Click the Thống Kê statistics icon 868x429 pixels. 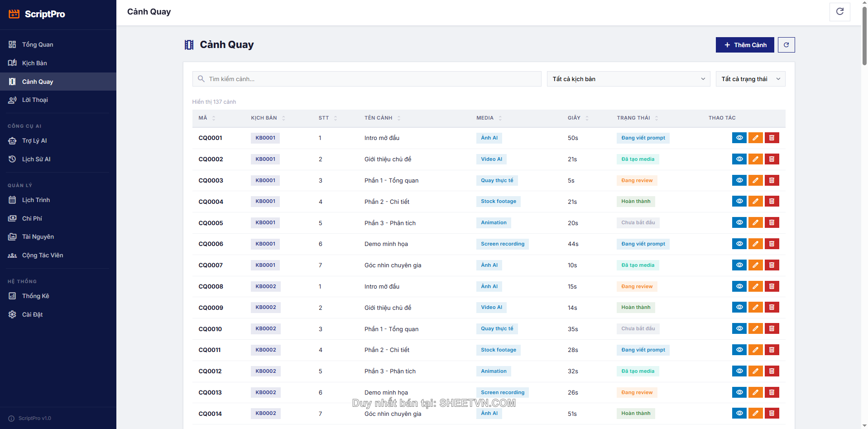pyautogui.click(x=12, y=296)
